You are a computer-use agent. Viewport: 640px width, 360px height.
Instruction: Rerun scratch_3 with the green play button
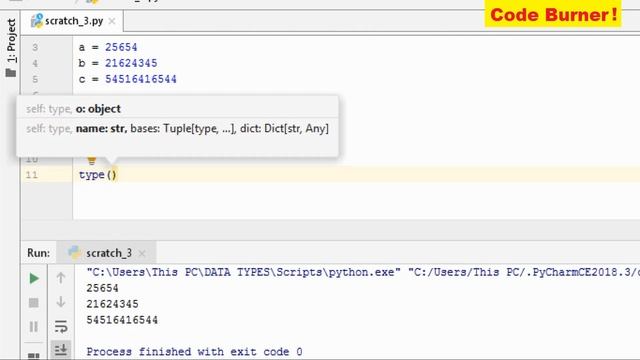pyautogui.click(x=34, y=279)
